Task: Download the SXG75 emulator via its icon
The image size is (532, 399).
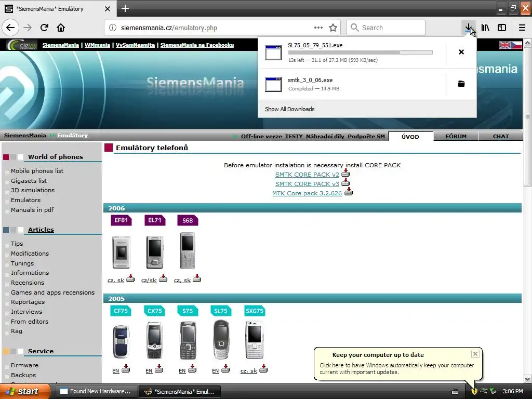Action: coord(263,369)
